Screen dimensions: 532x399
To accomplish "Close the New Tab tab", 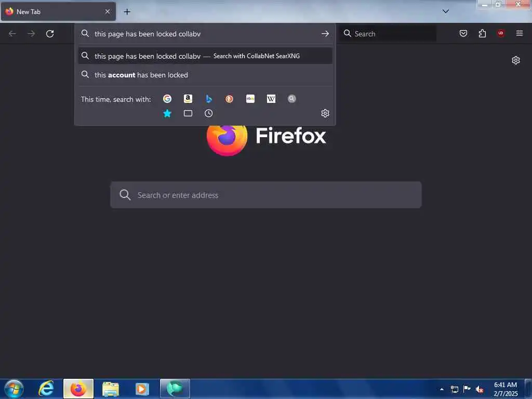I will tap(108, 11).
